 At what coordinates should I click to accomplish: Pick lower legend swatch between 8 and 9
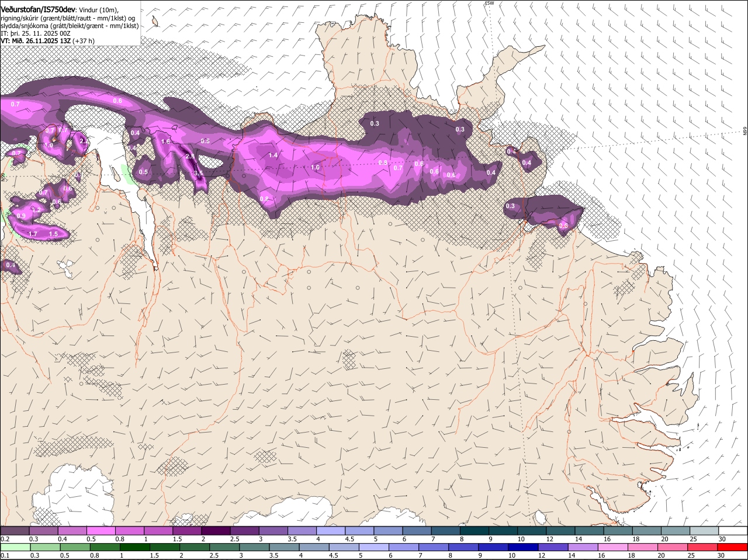click(463, 547)
